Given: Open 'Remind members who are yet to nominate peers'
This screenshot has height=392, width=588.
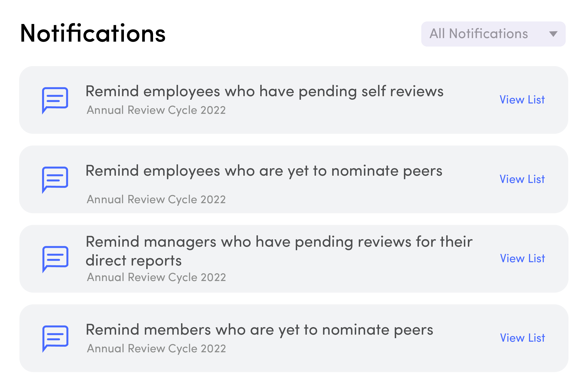Looking at the screenshot, I should 259,330.
